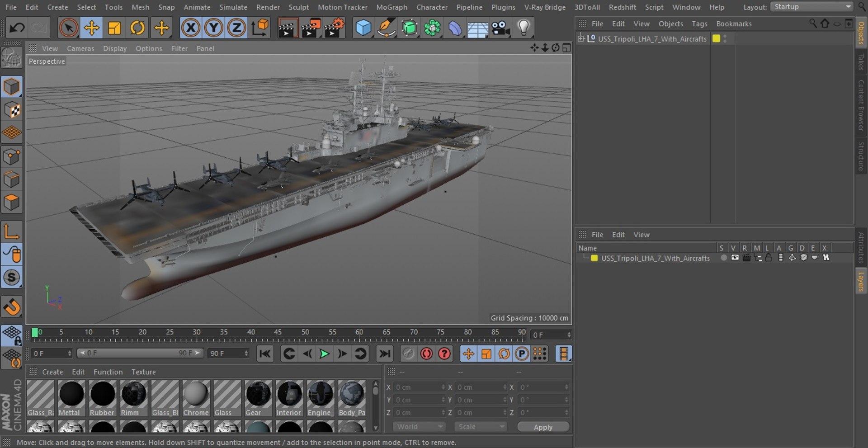Toggle X axis lock
This screenshot has width=868, height=448.
click(x=191, y=28)
